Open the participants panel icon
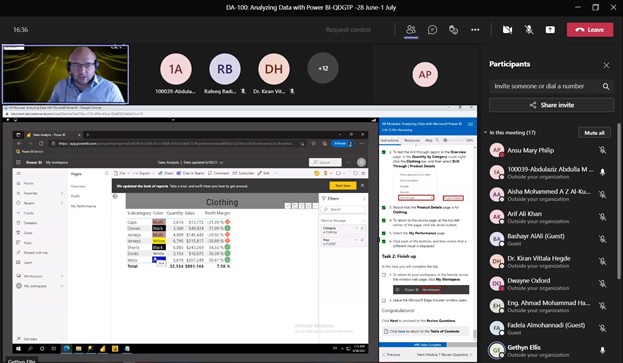The height and width of the screenshot is (363, 623). 411,30
